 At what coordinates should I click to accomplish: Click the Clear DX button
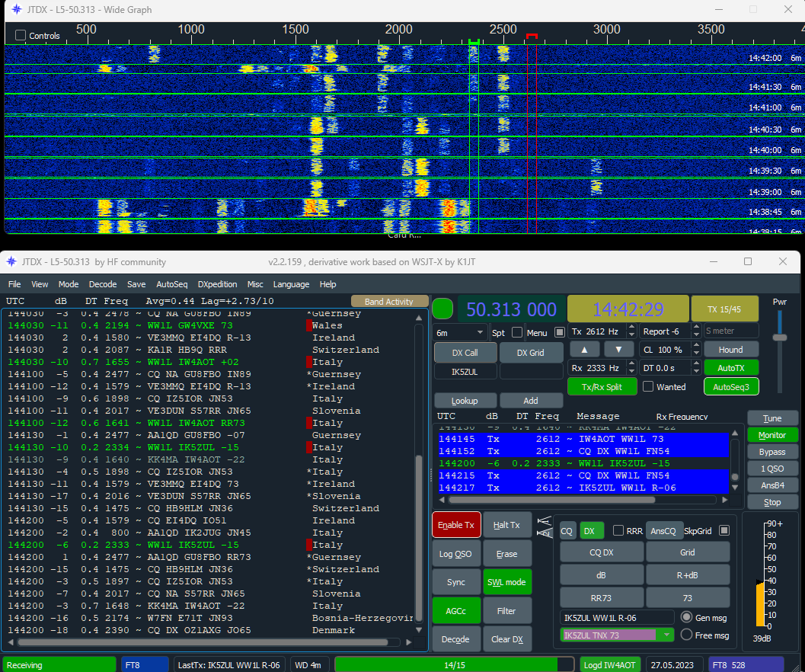(x=506, y=639)
